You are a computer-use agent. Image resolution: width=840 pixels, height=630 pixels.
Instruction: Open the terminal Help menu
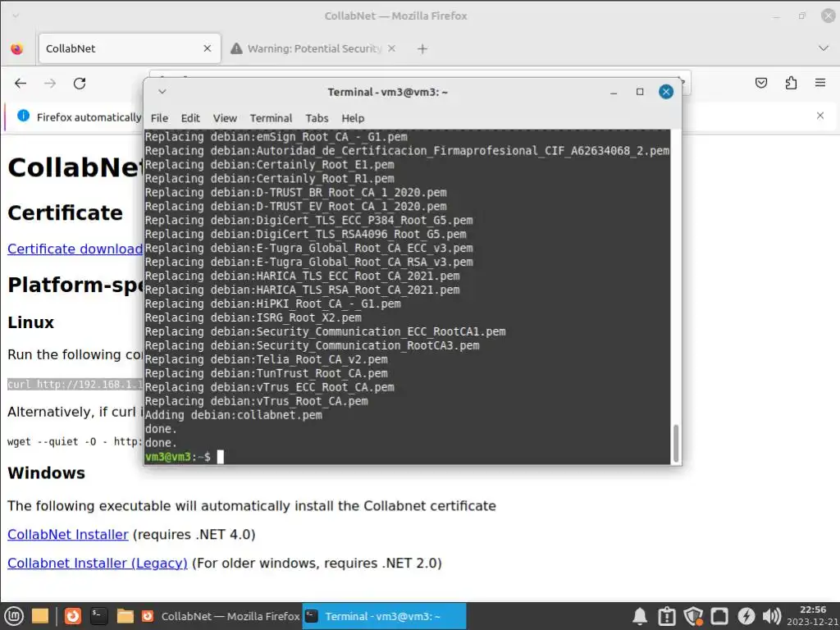pyautogui.click(x=353, y=118)
